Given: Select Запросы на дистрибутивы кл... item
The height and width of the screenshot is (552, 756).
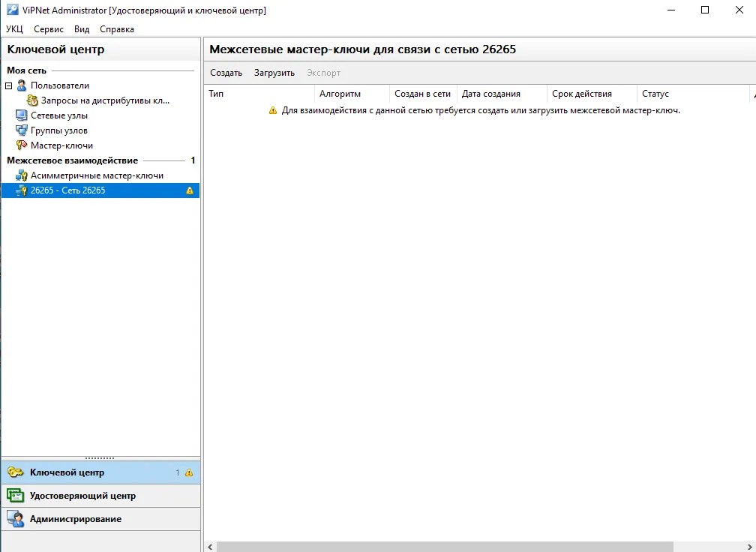Looking at the screenshot, I should click(x=105, y=100).
